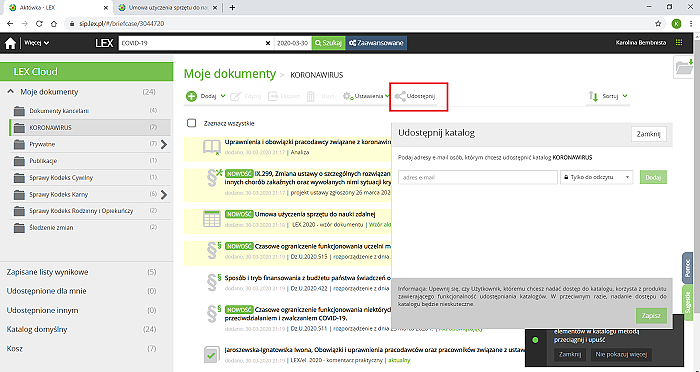Screen dimensions: 700x372
Task: Click the book icon for Analiza
Action: (x=212, y=147)
